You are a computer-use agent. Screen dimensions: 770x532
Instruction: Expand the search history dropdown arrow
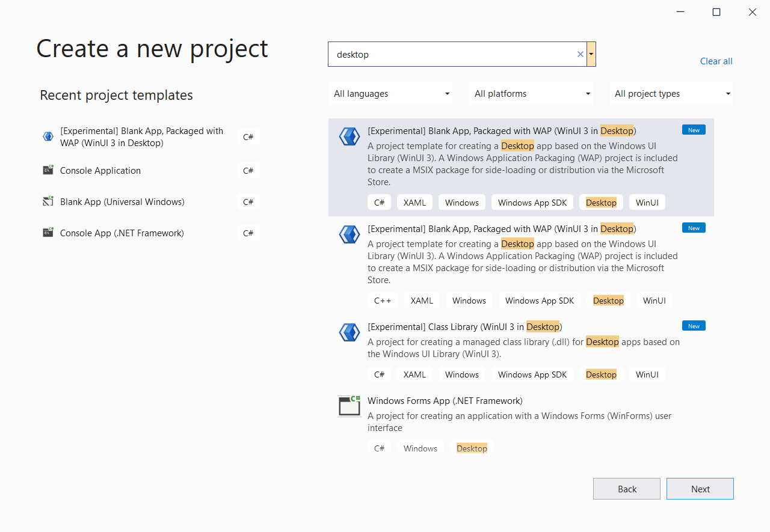pyautogui.click(x=591, y=54)
